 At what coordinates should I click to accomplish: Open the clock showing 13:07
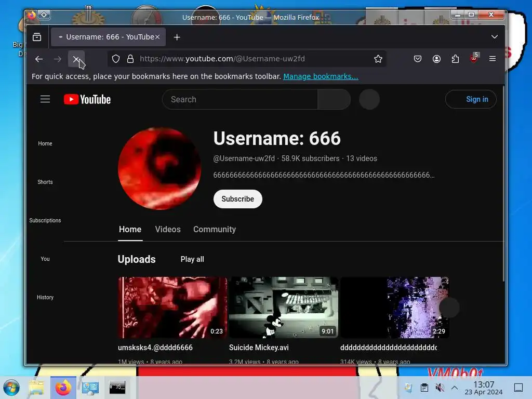pyautogui.click(x=484, y=388)
